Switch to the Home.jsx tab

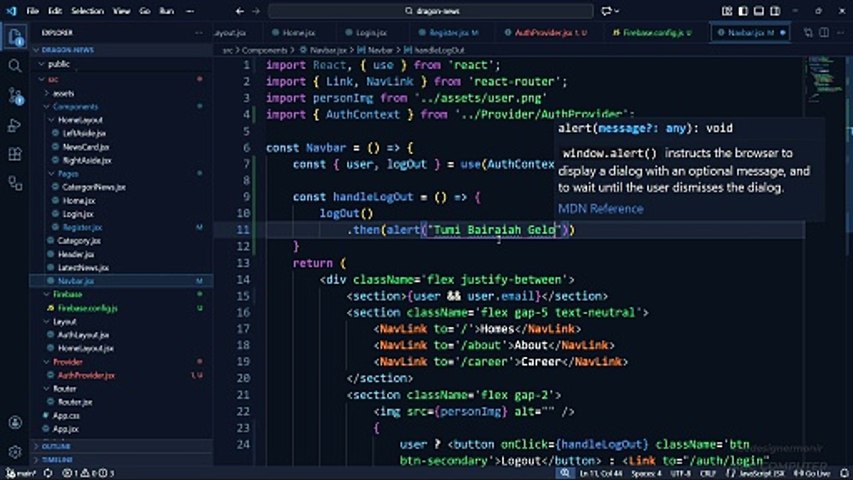click(x=298, y=33)
